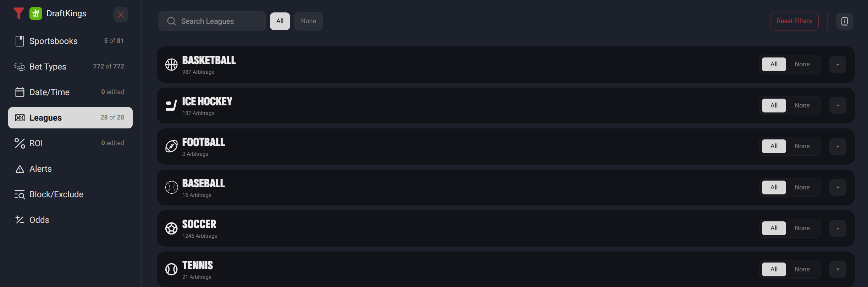Click the basketball icon next to BASKETBALL
Viewport: 868px width, 287px height.
point(171,64)
